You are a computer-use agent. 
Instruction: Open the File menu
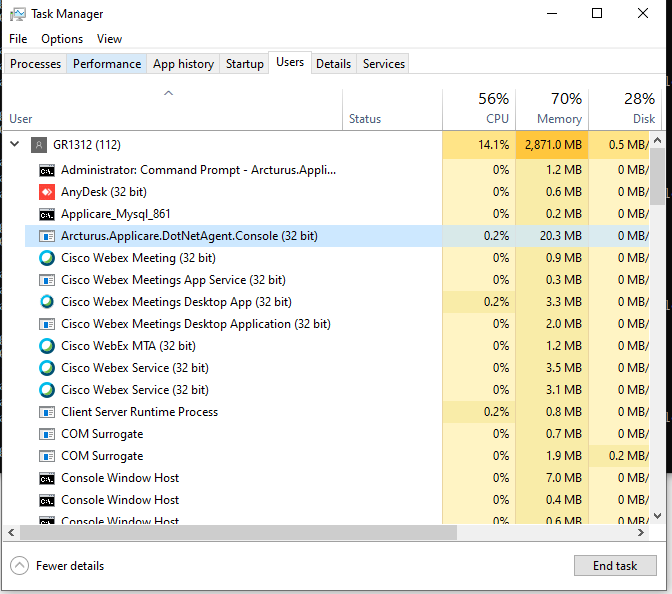[x=18, y=39]
